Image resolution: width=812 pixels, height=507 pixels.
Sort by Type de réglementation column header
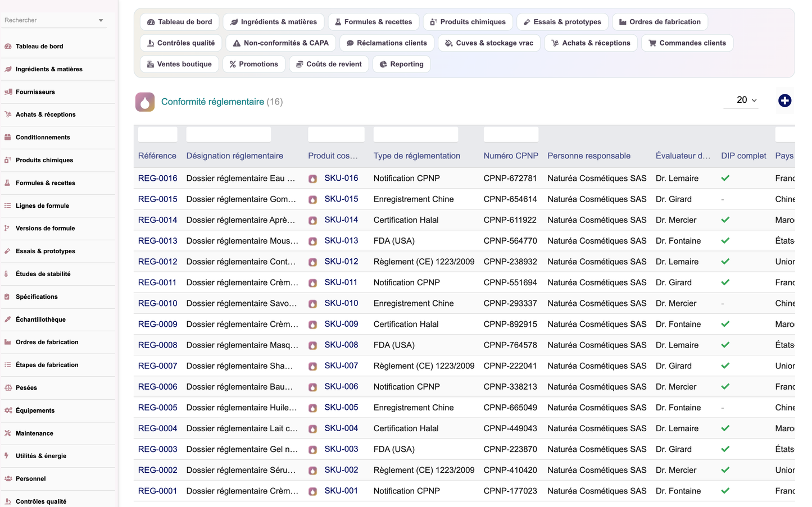tap(417, 156)
